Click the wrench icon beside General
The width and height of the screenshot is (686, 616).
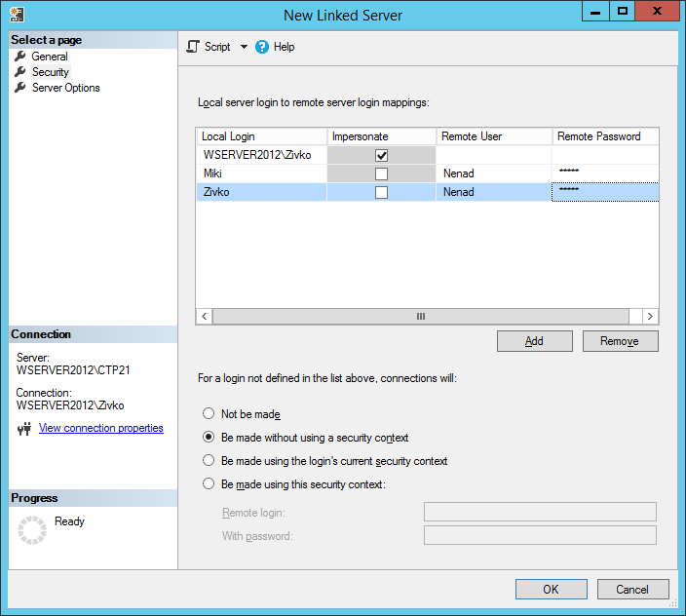(20, 56)
